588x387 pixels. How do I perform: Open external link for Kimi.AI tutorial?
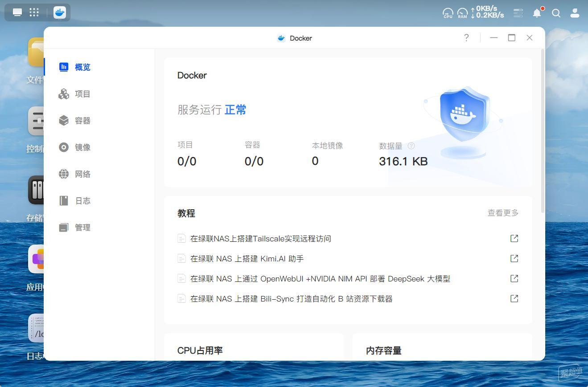[514, 259]
